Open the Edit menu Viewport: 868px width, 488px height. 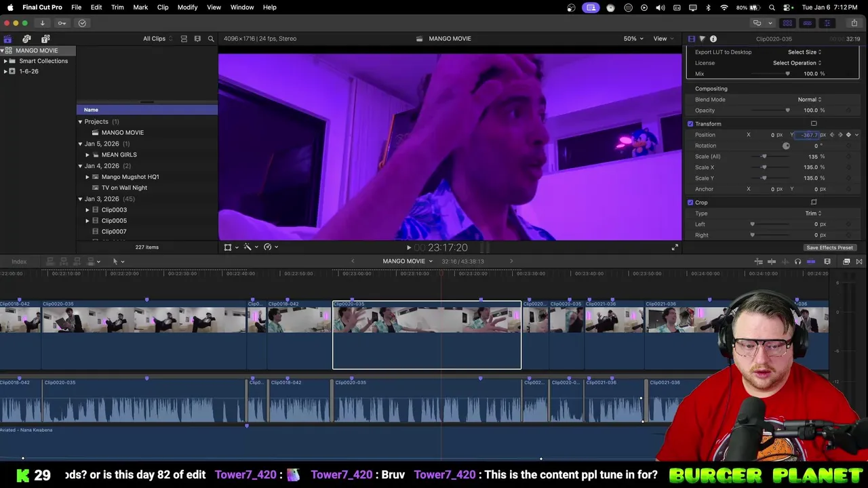pos(96,7)
